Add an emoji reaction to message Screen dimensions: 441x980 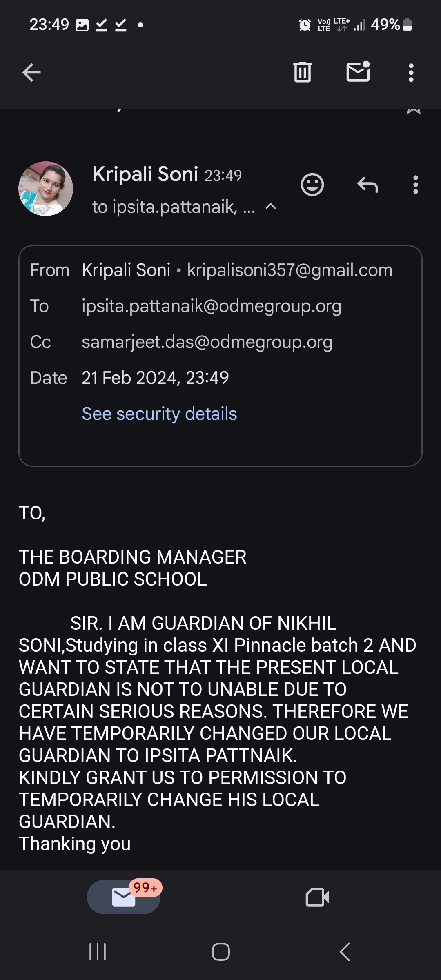(312, 185)
